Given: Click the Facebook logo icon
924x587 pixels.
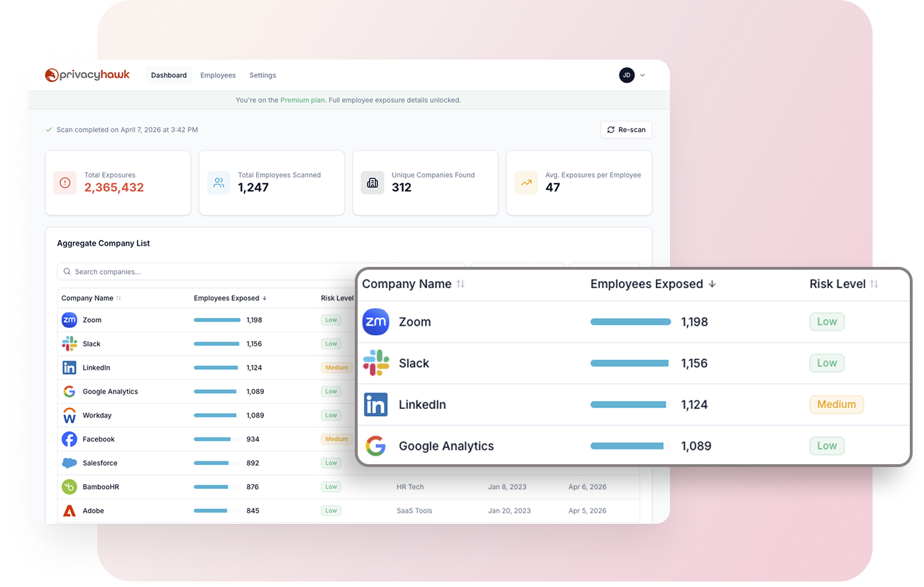Looking at the screenshot, I should pos(69,439).
